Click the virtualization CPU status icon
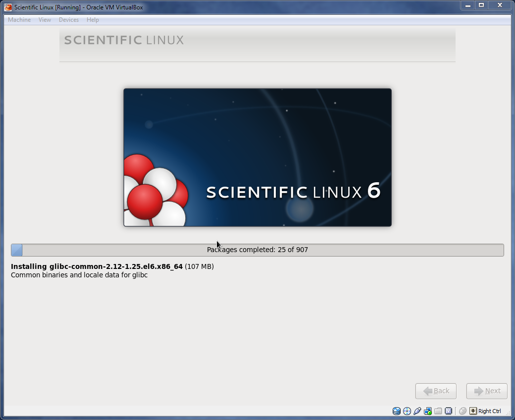The width and height of the screenshot is (515, 420). (x=448, y=411)
